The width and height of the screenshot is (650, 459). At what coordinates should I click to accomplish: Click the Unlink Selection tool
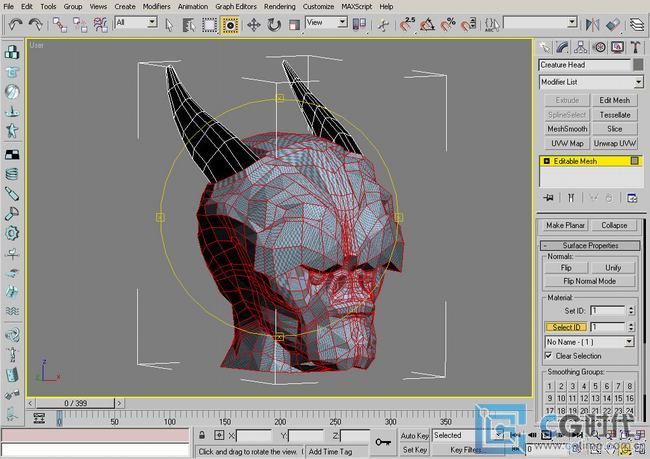[80, 24]
